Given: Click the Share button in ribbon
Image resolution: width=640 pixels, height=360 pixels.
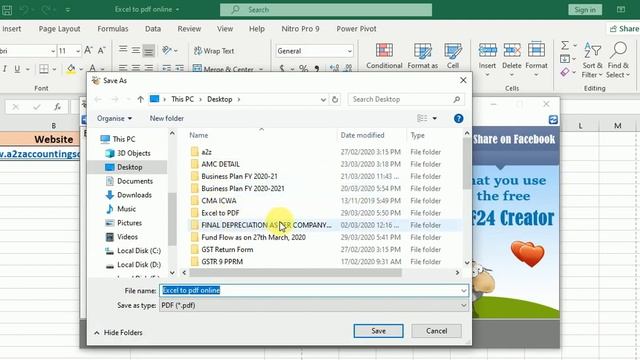Looking at the screenshot, I should coord(624,29).
